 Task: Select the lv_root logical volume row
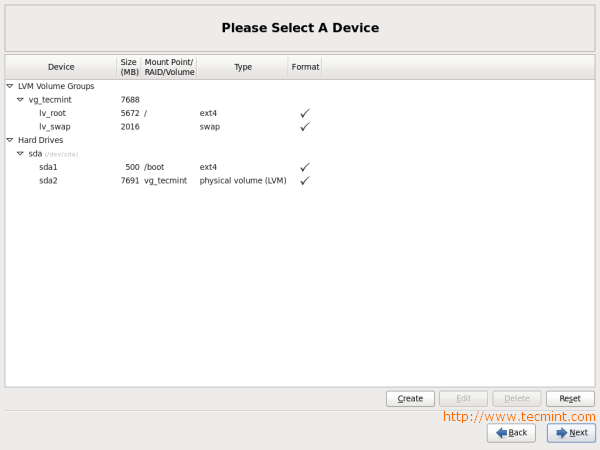pos(52,114)
